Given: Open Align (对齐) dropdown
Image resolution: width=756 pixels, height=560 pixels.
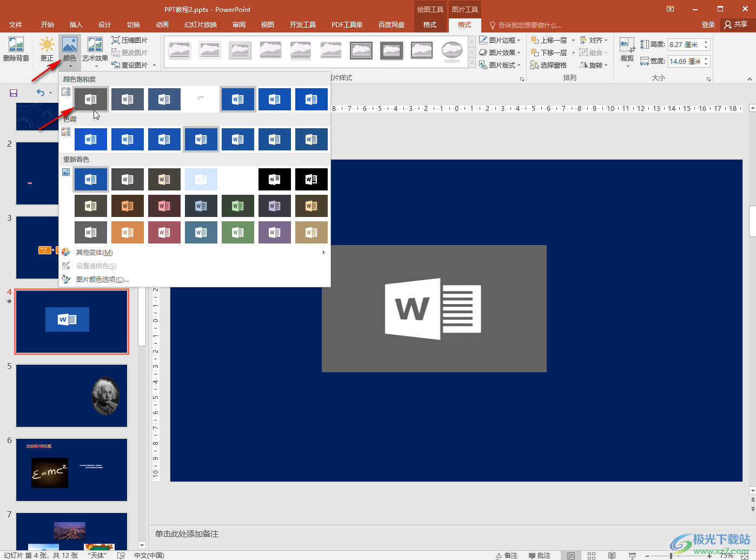Looking at the screenshot, I should point(594,40).
